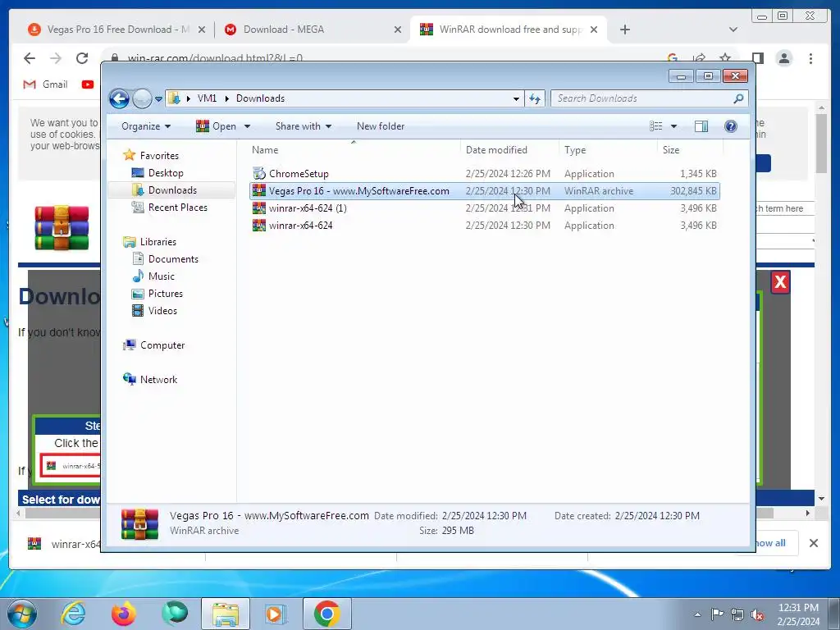Image resolution: width=840 pixels, height=630 pixels.
Task: Switch to the WinRAR download Chrome tab
Action: [509, 30]
